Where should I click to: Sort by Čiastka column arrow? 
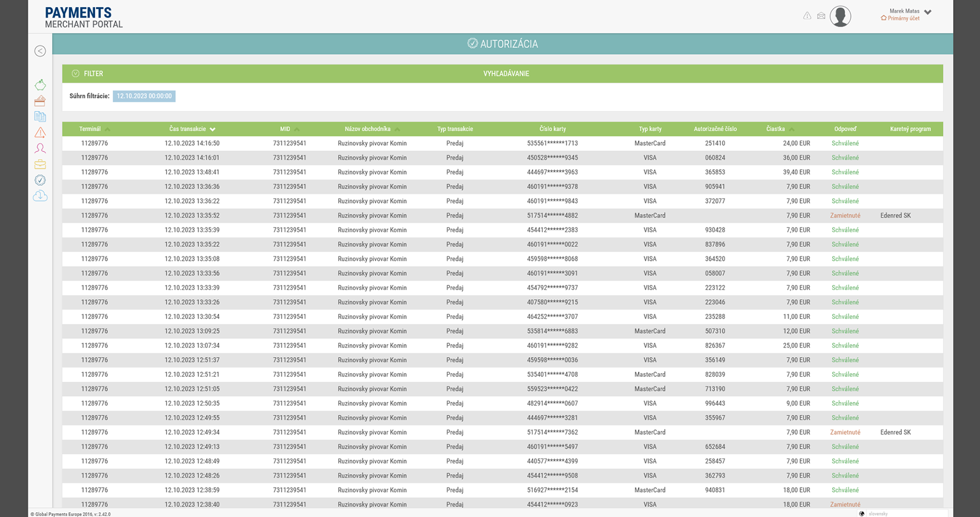click(792, 129)
